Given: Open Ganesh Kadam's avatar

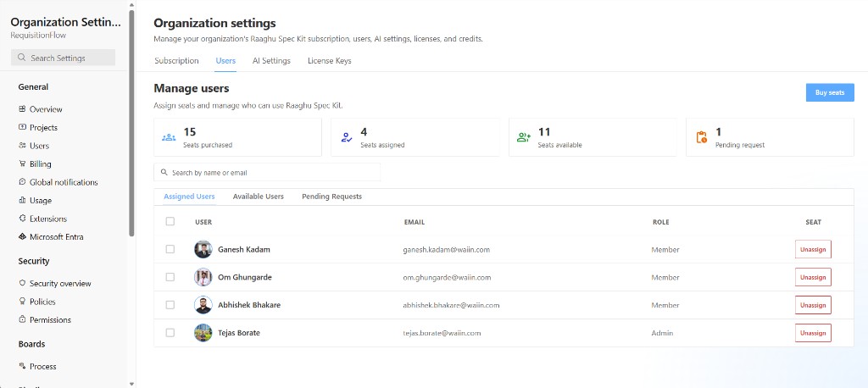Looking at the screenshot, I should [203, 250].
